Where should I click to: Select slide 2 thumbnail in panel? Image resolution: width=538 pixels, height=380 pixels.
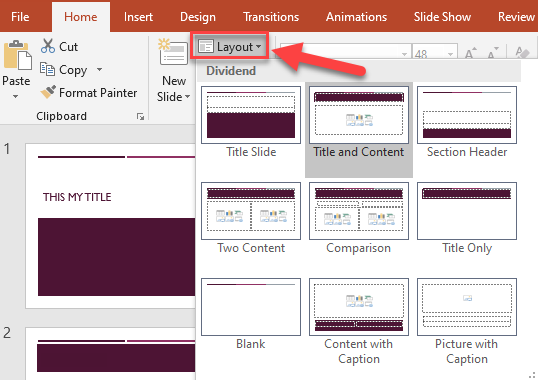(x=110, y=354)
